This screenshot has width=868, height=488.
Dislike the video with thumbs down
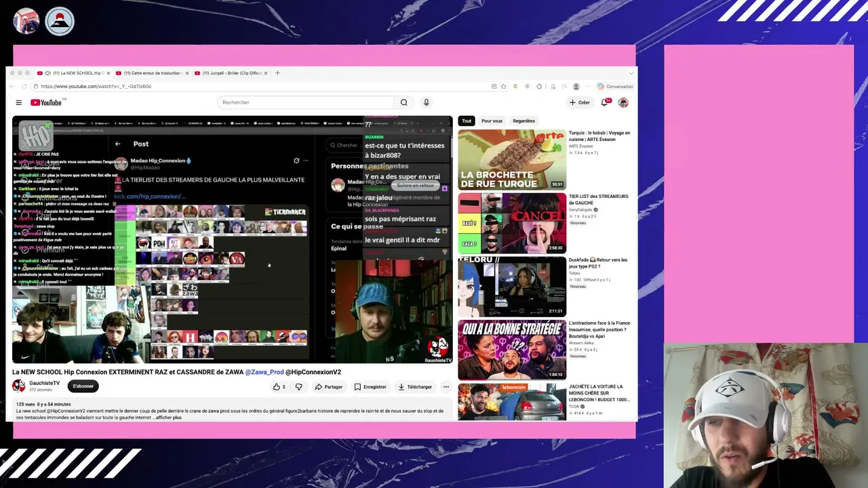pyautogui.click(x=298, y=387)
